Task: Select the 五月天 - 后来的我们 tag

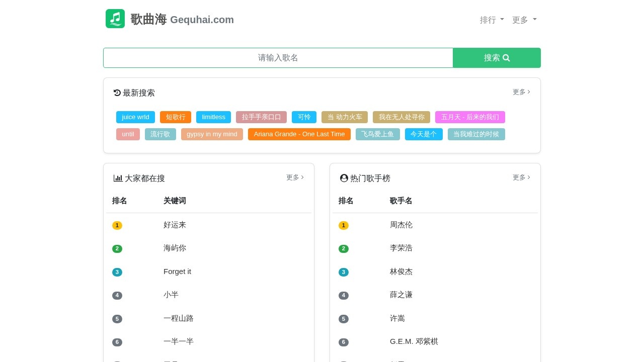Action: (x=470, y=117)
